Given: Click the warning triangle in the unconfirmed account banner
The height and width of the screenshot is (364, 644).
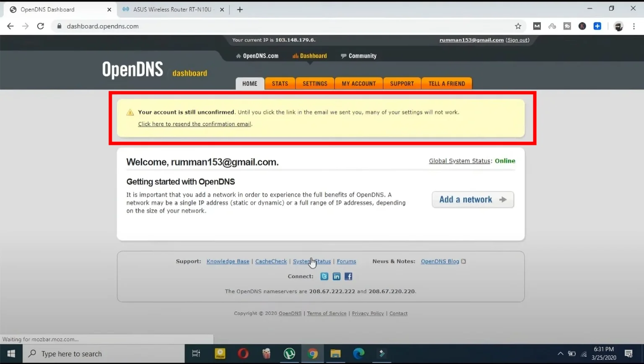Looking at the screenshot, I should coord(130,112).
